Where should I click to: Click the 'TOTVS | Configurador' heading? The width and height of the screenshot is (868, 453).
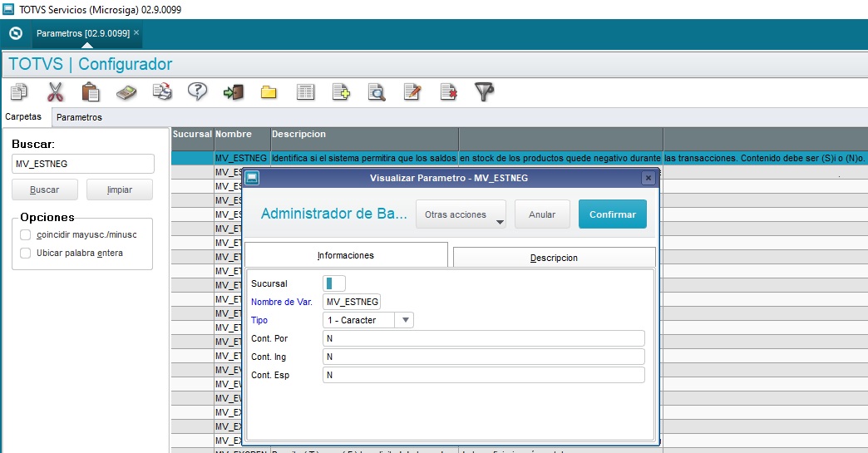(x=91, y=64)
